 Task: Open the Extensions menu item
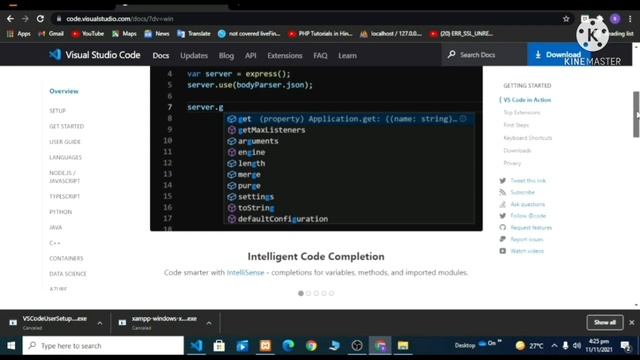point(285,56)
